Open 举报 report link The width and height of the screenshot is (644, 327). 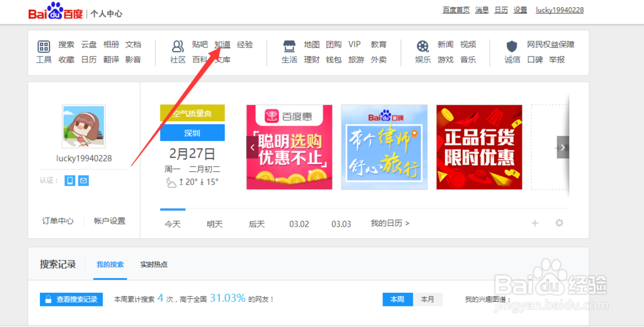pyautogui.click(x=557, y=59)
